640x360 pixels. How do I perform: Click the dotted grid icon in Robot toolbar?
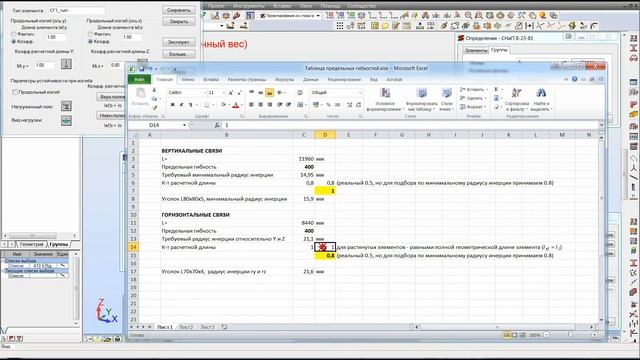click(x=340, y=26)
